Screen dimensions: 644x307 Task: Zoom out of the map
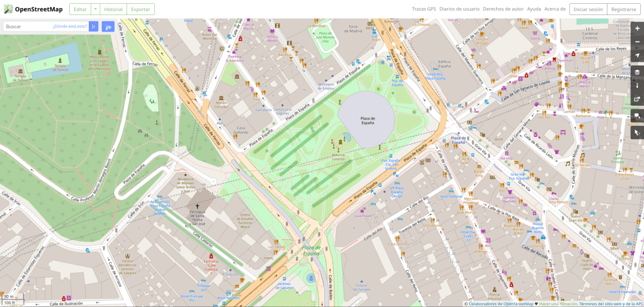tap(637, 42)
